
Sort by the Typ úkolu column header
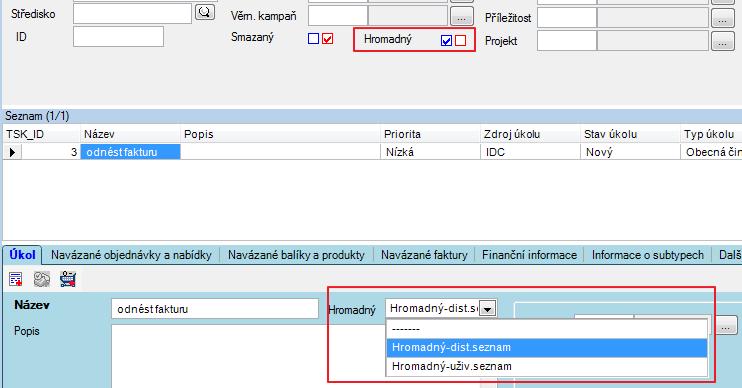click(x=711, y=134)
